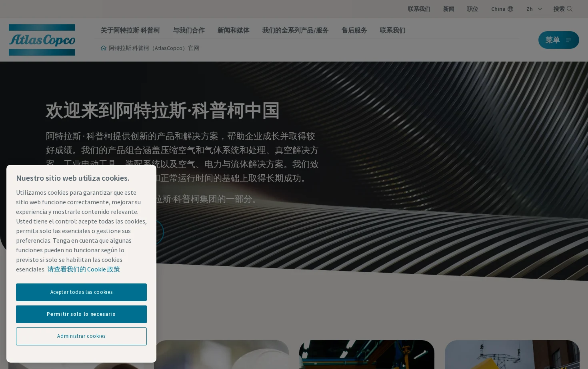Click 联系我们 link in top bar
The height and width of the screenshot is (369, 588).
(x=419, y=9)
